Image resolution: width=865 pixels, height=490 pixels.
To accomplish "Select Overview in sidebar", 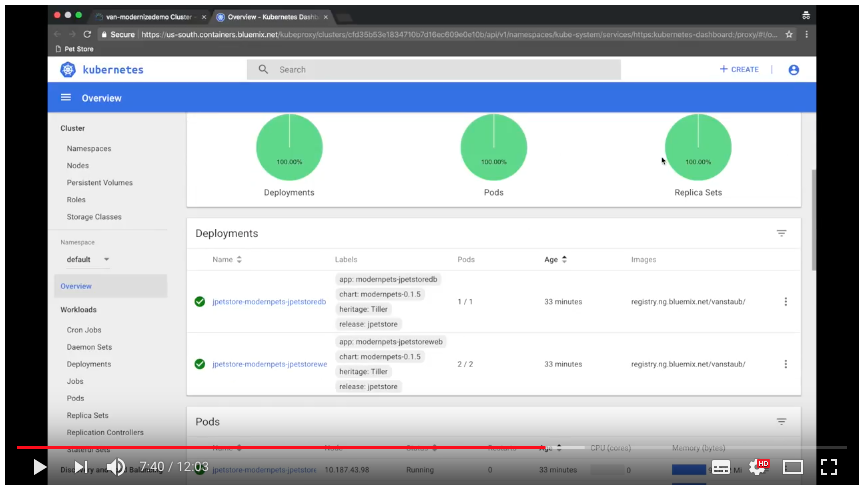I will [110, 286].
